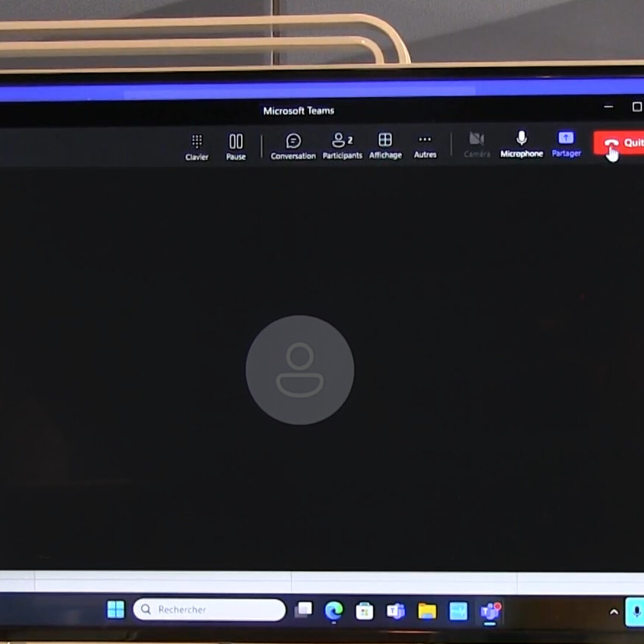The image size is (644, 644).
Task: Maximize the Microsoft Teams window
Action: tap(637, 107)
